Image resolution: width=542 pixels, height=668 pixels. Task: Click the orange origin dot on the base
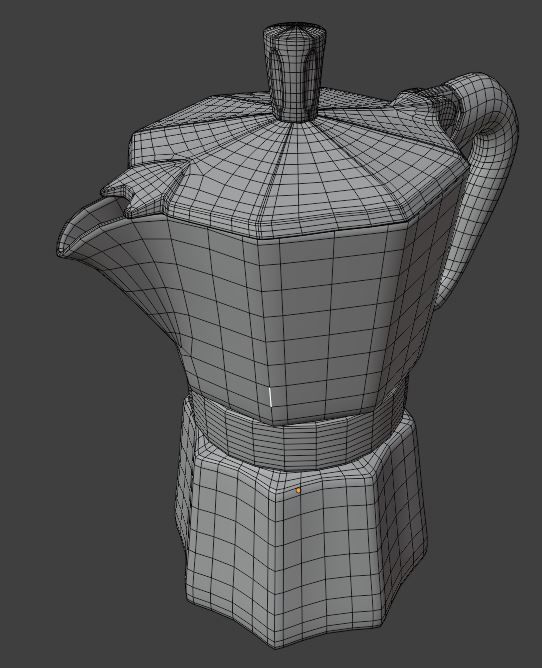pyautogui.click(x=298, y=490)
